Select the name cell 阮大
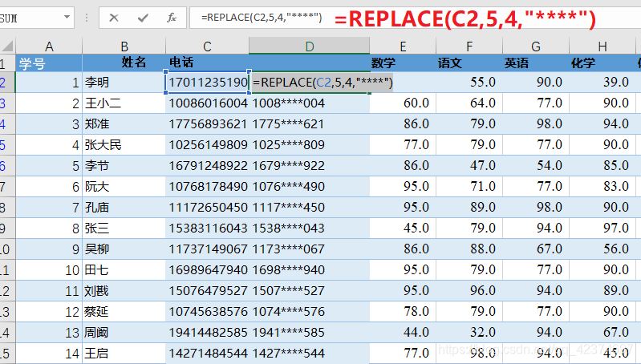This screenshot has height=364, width=641. pos(124,187)
